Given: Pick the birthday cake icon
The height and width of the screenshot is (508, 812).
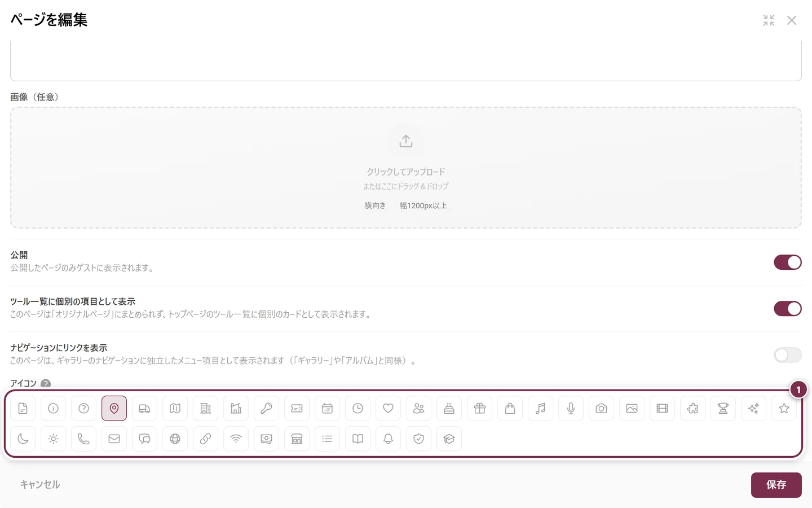Looking at the screenshot, I should point(449,408).
